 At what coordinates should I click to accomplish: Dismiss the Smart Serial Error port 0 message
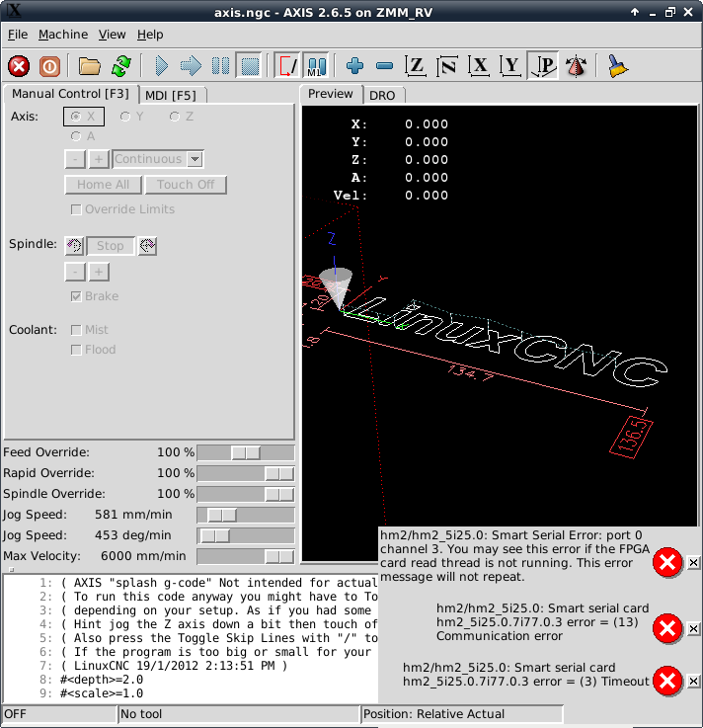[x=693, y=563]
